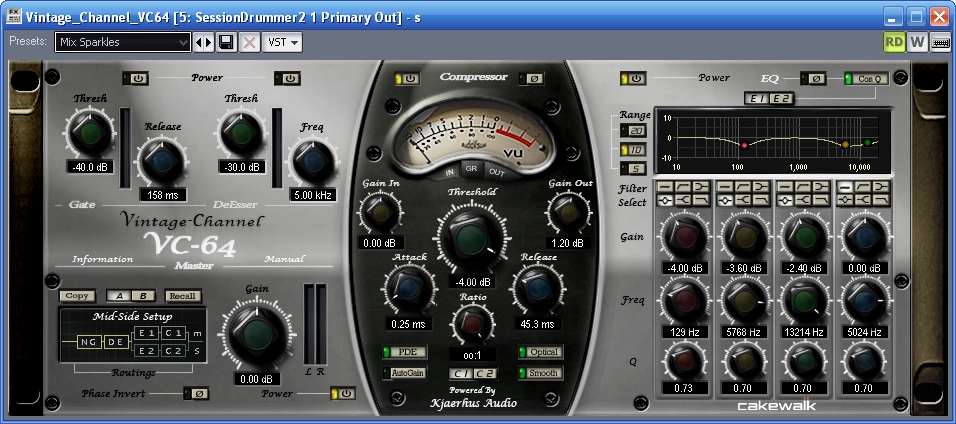This screenshot has height=424, width=956.
Task: Click the orange node on the EQ graph
Action: pyautogui.click(x=845, y=145)
